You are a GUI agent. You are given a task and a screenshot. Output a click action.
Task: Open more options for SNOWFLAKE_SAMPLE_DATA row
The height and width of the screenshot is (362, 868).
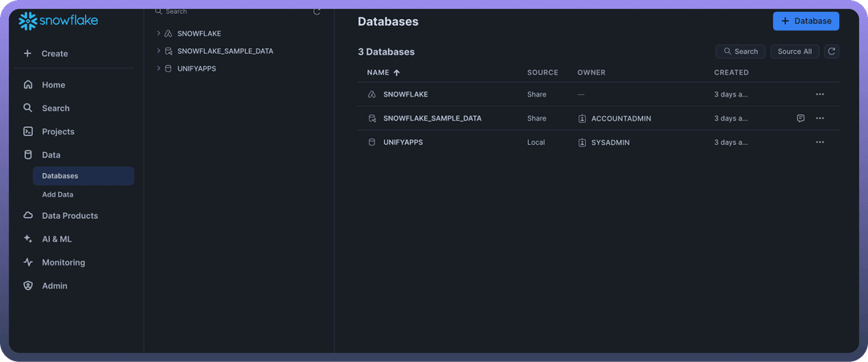point(820,118)
